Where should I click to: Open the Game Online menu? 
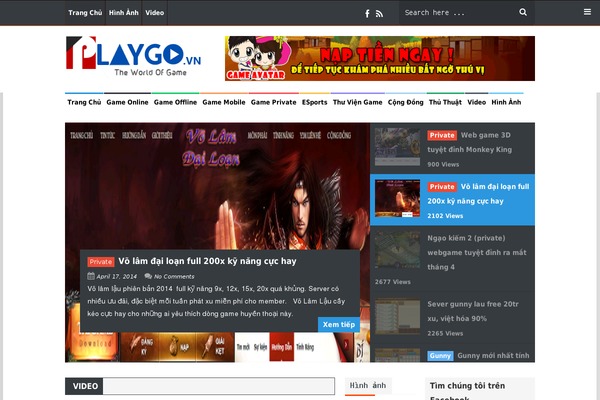127,102
